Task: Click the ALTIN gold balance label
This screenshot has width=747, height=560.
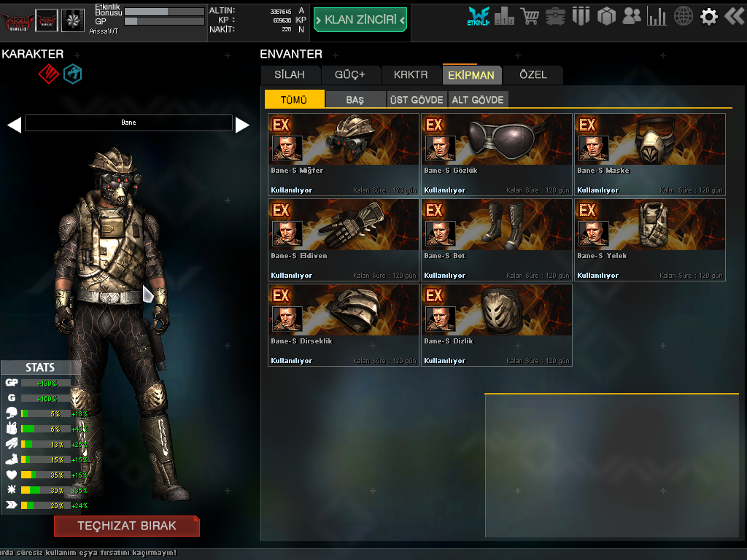Action: click(x=222, y=10)
